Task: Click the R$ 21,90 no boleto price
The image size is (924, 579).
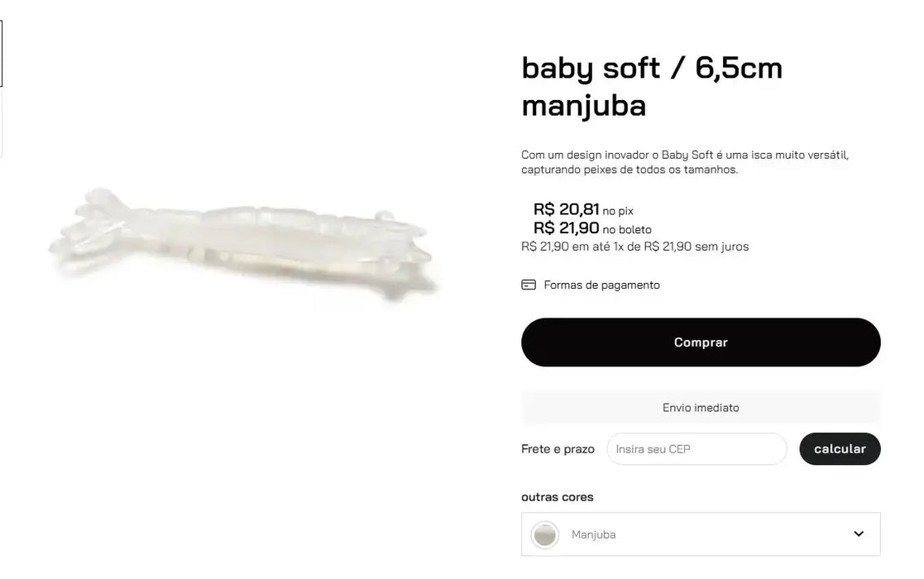Action: tap(592, 228)
